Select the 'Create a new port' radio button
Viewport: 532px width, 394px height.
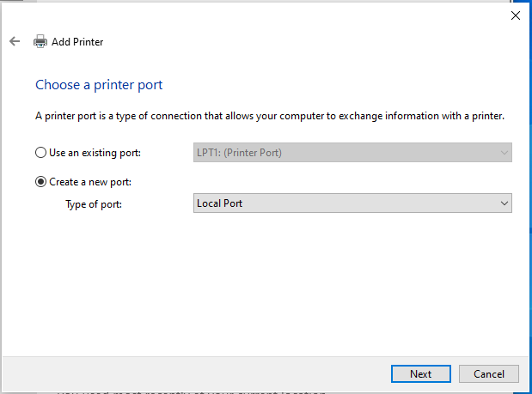point(40,182)
